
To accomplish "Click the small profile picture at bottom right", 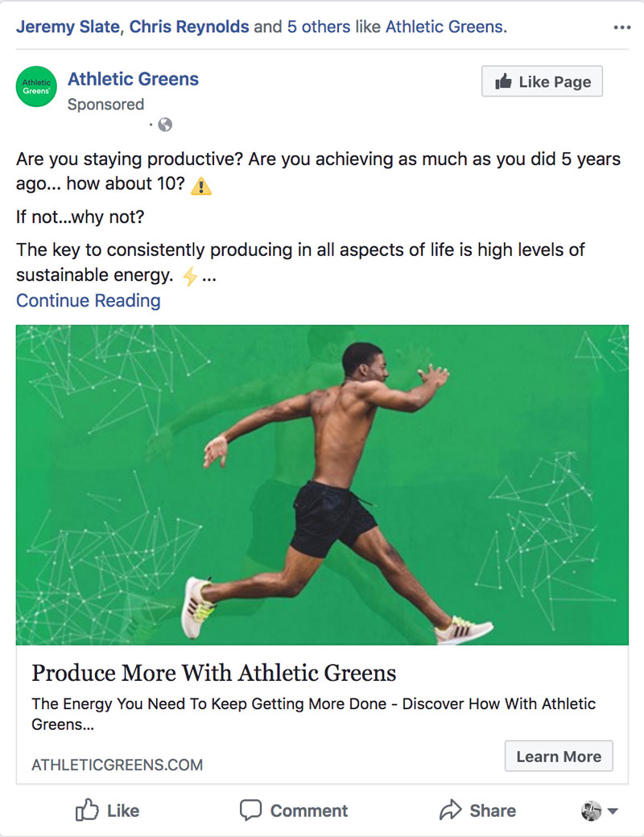I will tap(591, 811).
